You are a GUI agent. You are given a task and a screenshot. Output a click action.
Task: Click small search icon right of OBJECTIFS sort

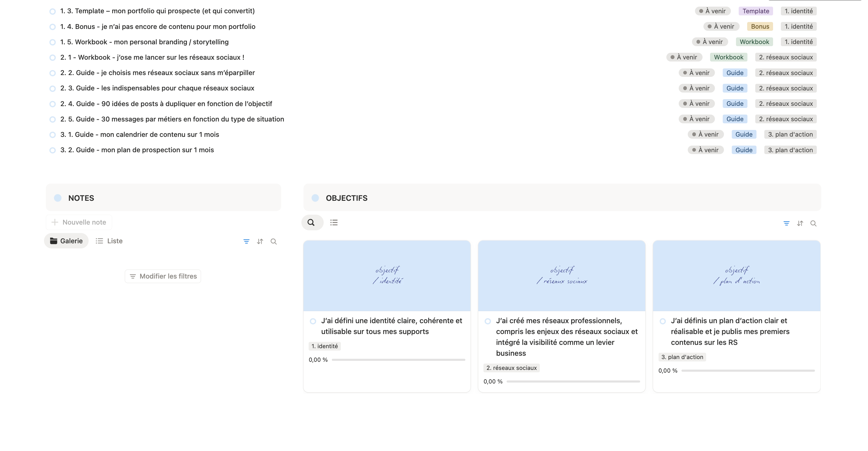tap(813, 223)
